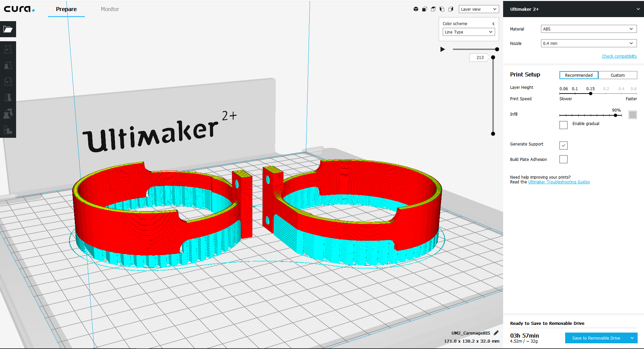
Task: Click the path simulation horizontal slider handle
Action: coord(497,49)
